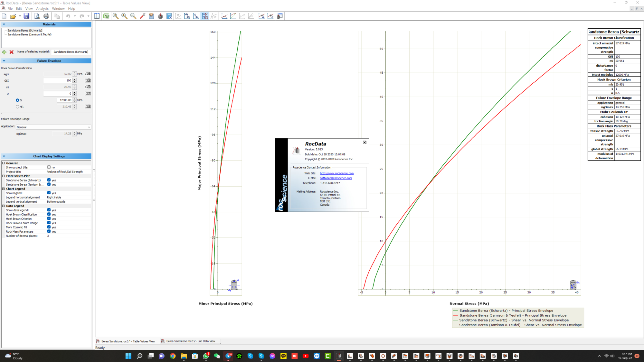Screen dimensions: 644x362
Task: Open the Application General dropdown
Action: pos(53,127)
